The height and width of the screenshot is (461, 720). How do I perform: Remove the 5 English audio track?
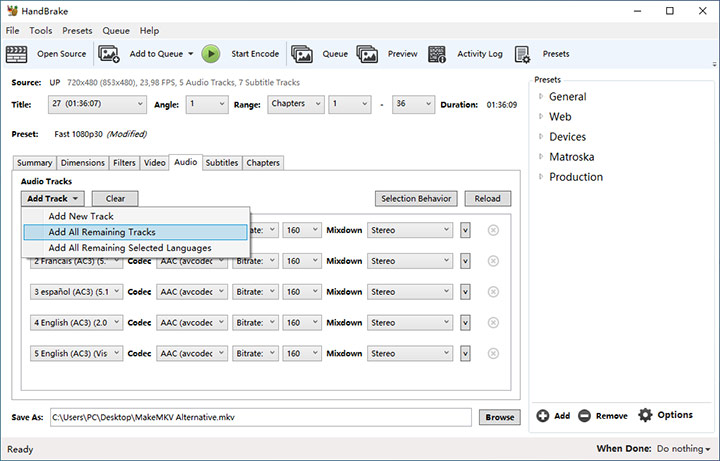click(493, 353)
